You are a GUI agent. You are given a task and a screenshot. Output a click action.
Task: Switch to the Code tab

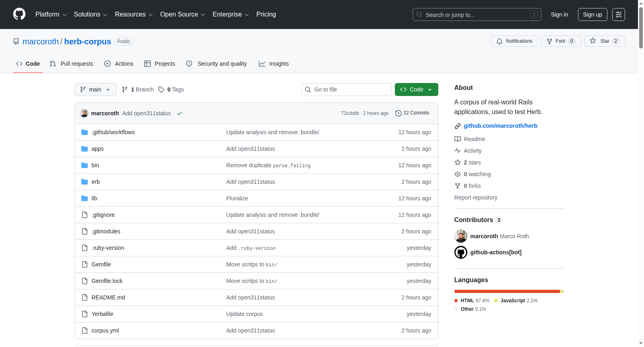28,64
